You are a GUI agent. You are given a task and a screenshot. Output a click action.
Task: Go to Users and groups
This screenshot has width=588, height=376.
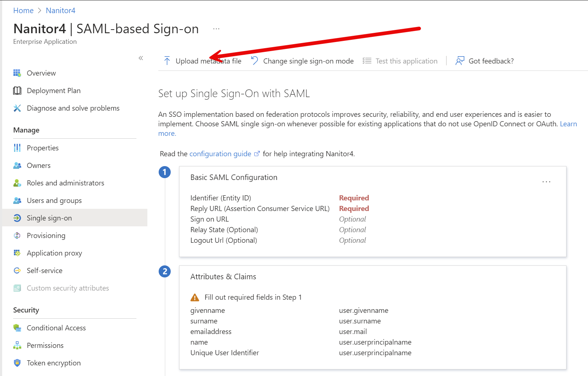(54, 200)
